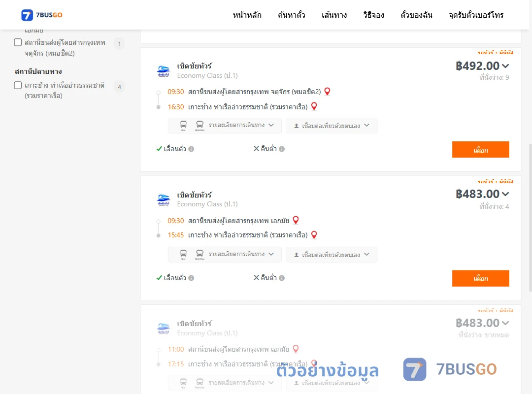532x394 pixels.
Task: Click the green check เลื่อนตั๋ว icon on 15:45 trip
Action: pyautogui.click(x=159, y=278)
